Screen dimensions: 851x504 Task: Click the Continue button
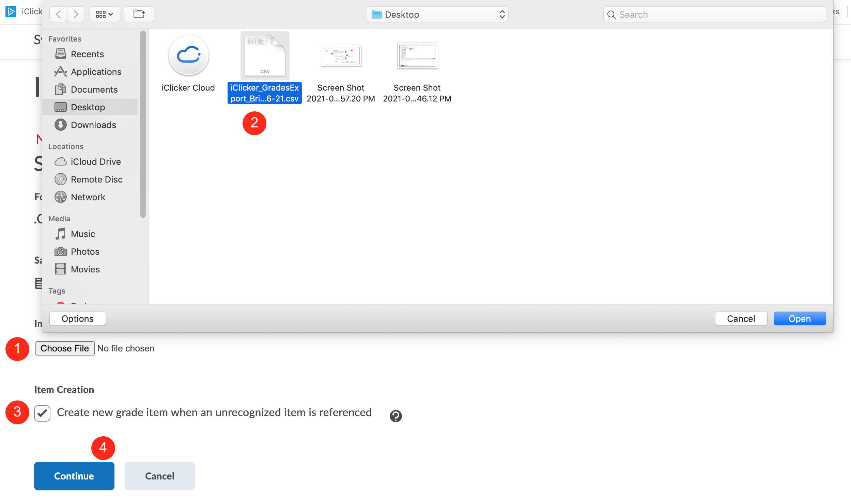coord(74,476)
